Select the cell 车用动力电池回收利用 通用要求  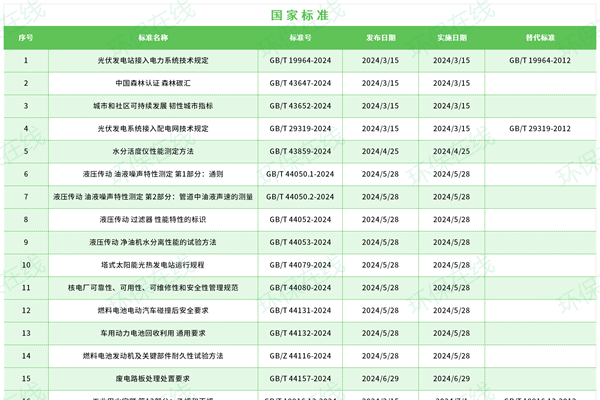(x=153, y=333)
